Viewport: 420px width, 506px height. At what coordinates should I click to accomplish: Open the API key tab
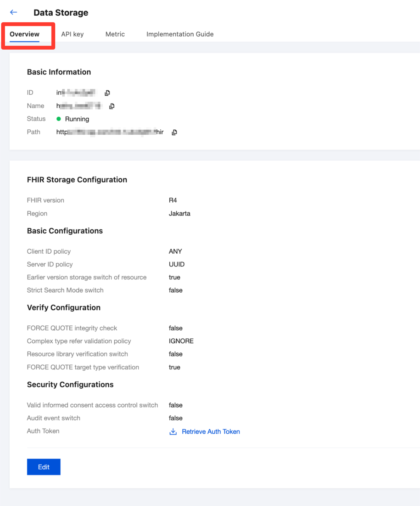pos(73,34)
